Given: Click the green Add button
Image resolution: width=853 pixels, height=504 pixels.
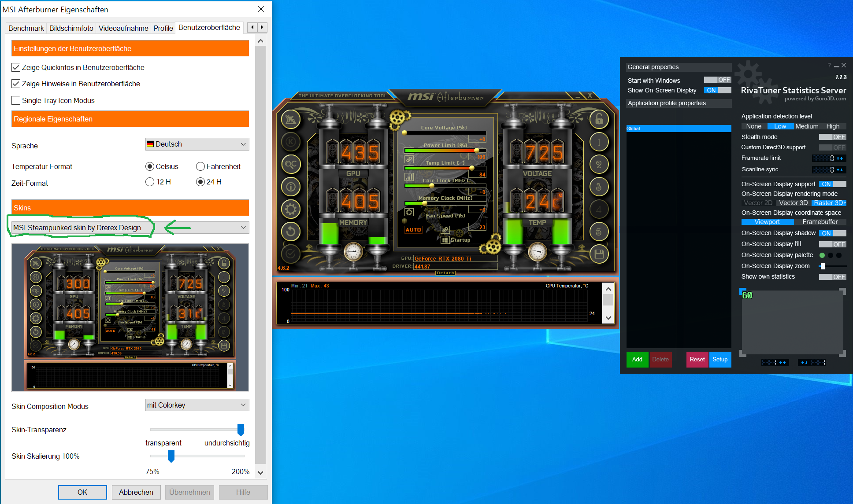Looking at the screenshot, I should point(637,359).
